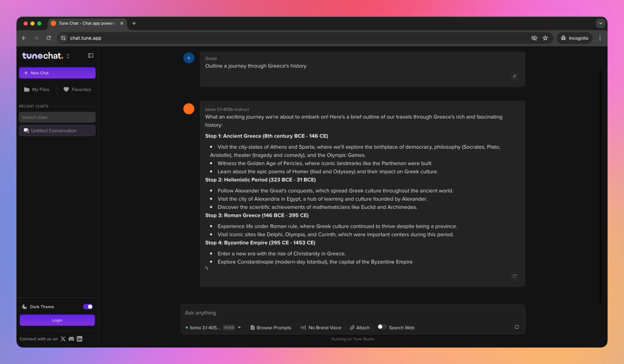The image size is (624, 364).
Task: Regenerate the llama response
Action: coord(514,276)
